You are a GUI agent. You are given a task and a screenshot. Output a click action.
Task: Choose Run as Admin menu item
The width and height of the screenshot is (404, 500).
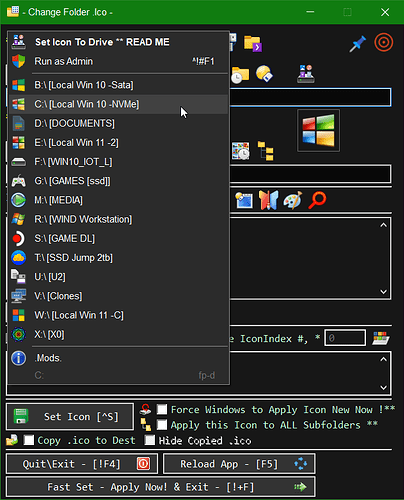(118, 61)
